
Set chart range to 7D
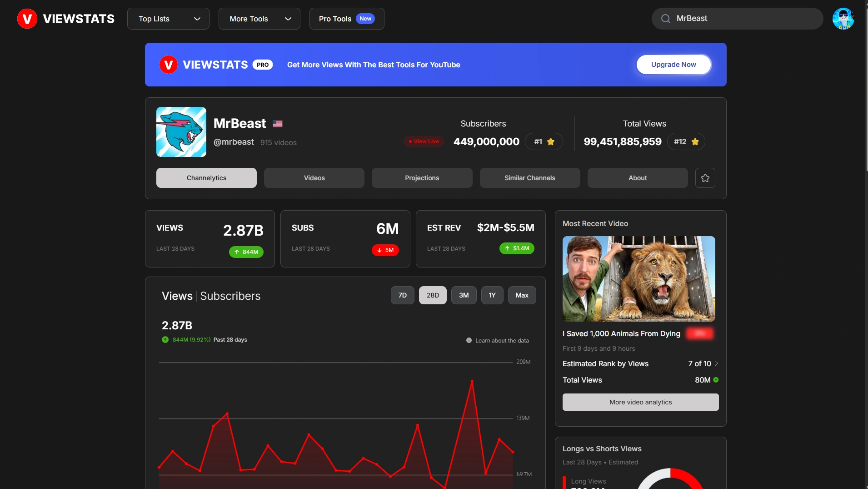[x=403, y=295]
